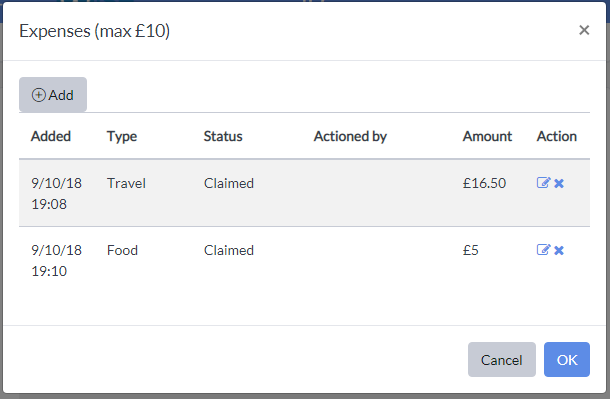The height and width of the screenshot is (399, 610).
Task: Click the Expenses (max £10) title
Action: point(95,31)
